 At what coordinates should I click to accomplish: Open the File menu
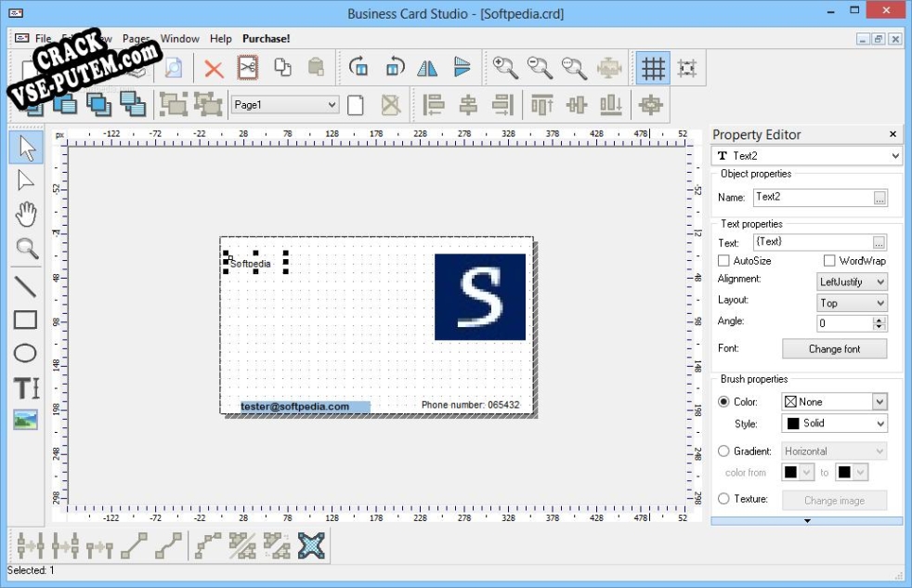[43, 38]
